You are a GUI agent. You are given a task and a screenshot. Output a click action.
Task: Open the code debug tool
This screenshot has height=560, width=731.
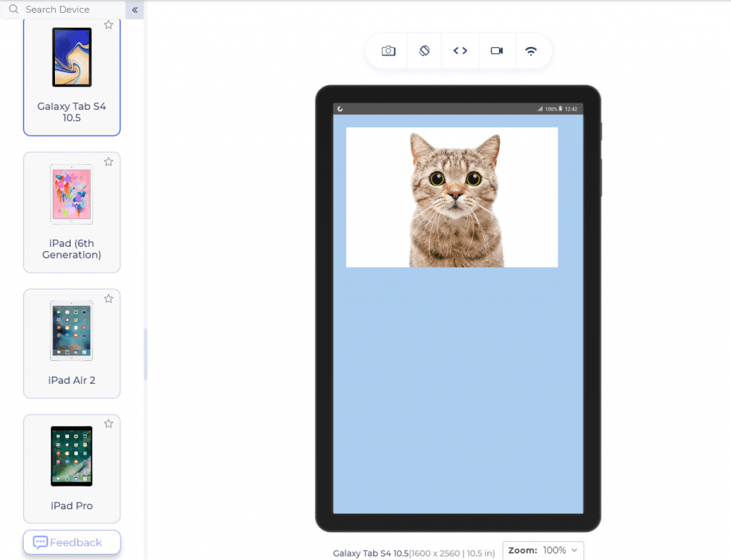pyautogui.click(x=460, y=51)
